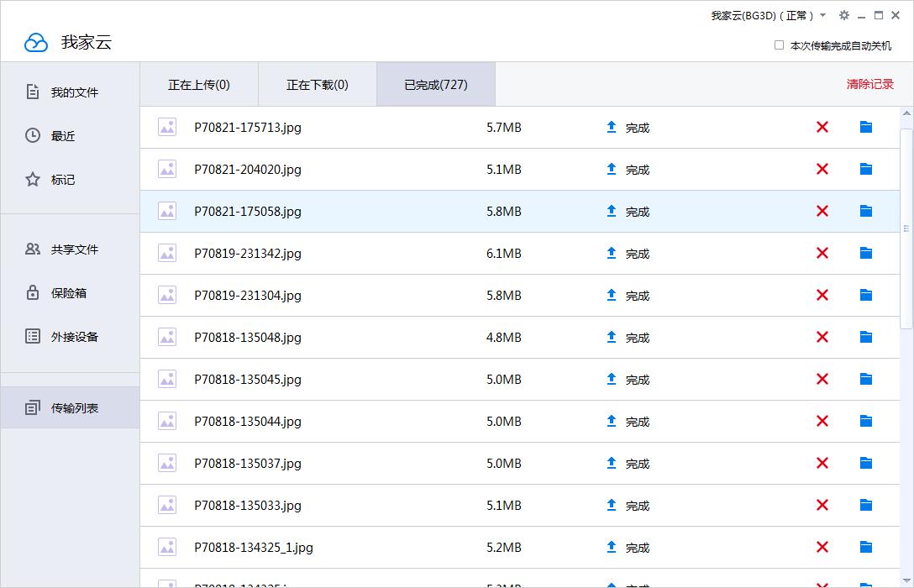Select the 已完成(727) tab
This screenshot has height=588, width=914.
(x=435, y=84)
